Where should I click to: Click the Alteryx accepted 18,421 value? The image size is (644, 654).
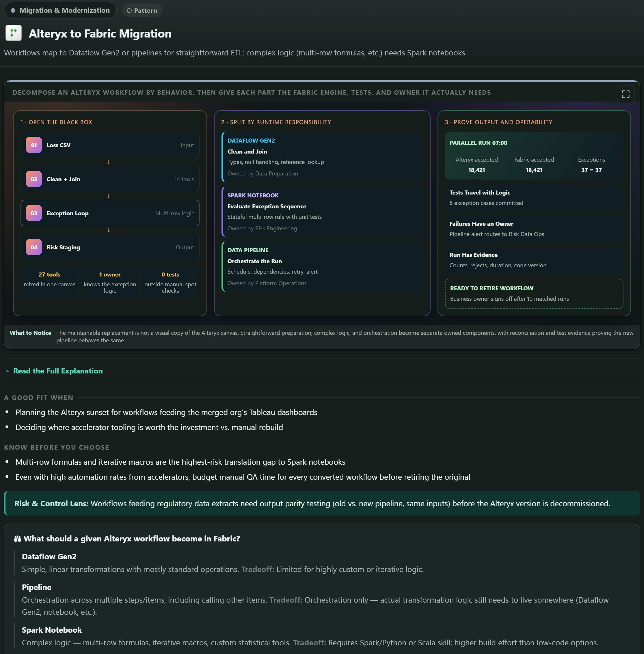[x=477, y=170]
